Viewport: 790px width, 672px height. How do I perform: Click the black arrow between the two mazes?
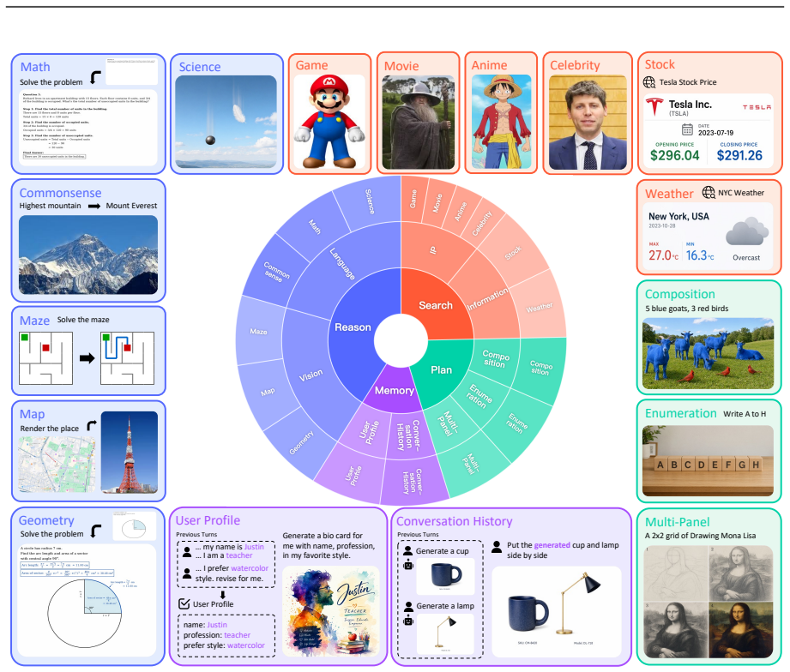pyautogui.click(x=87, y=358)
